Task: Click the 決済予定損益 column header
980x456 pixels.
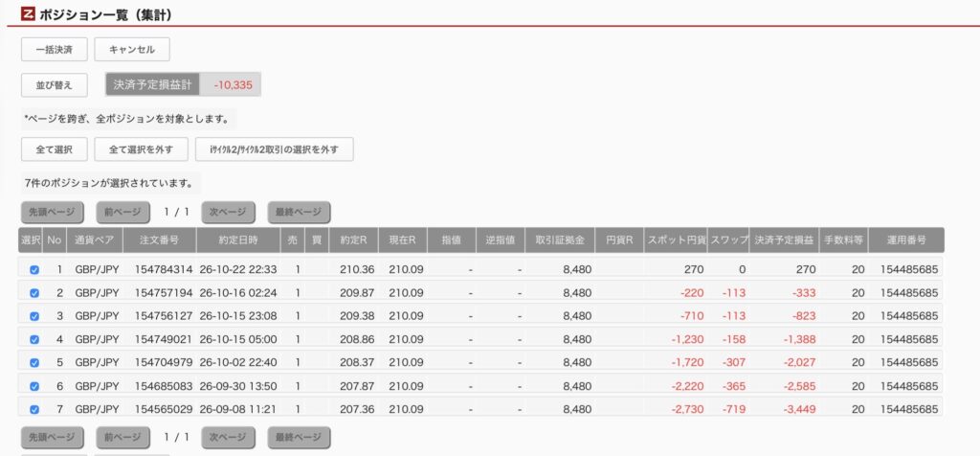Action: 784,240
